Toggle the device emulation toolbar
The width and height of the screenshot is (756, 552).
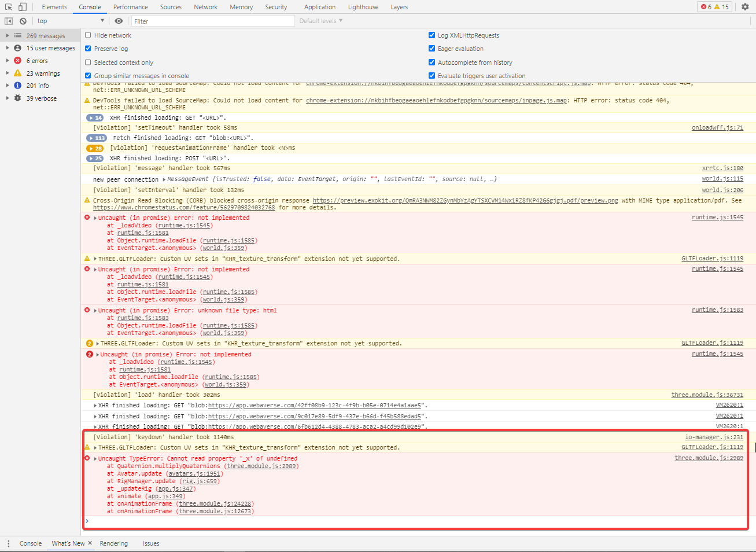(x=21, y=6)
